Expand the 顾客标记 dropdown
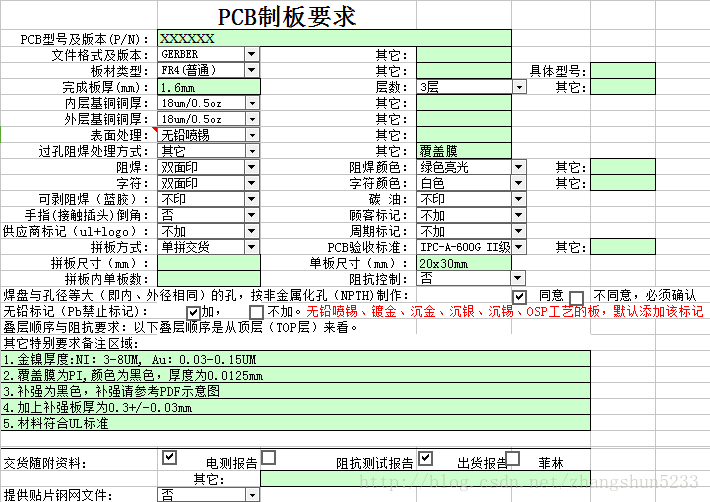710x502 pixels. click(519, 215)
